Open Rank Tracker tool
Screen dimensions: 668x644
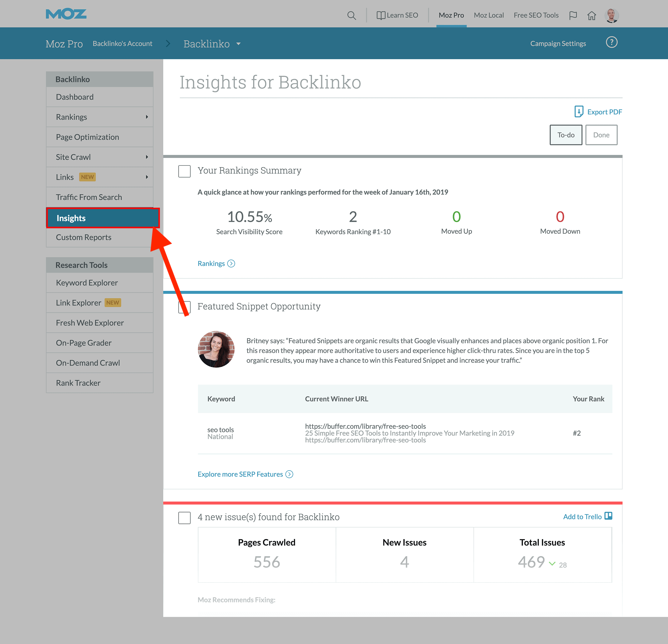pyautogui.click(x=99, y=383)
